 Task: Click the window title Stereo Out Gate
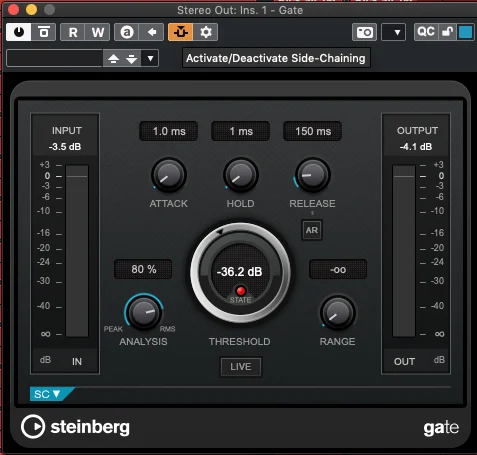[x=240, y=10]
